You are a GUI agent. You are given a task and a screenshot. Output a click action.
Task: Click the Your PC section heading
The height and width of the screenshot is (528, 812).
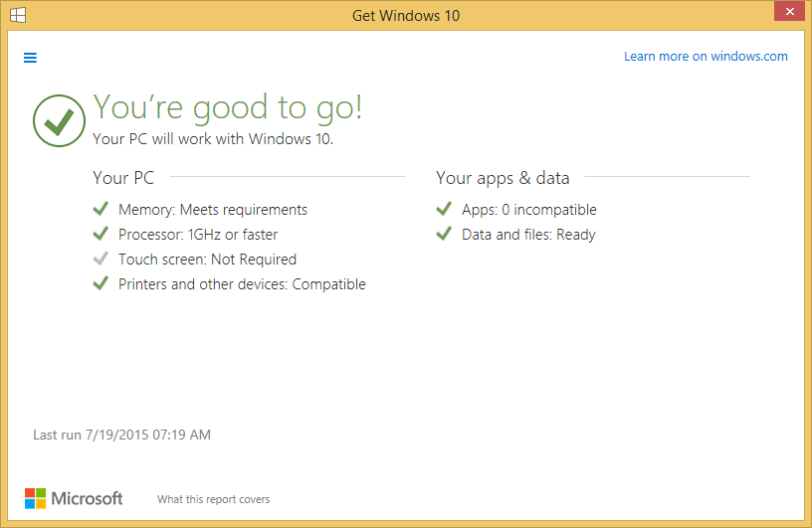[123, 178]
